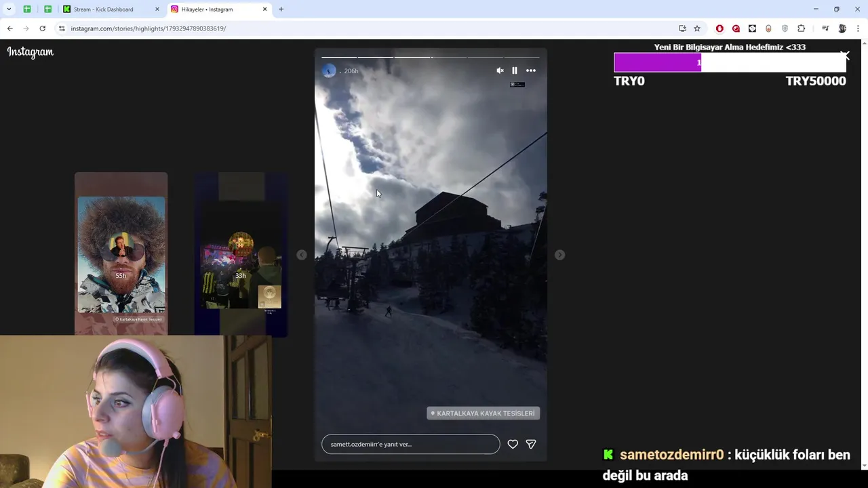The image size is (868, 488).
Task: Open the red ad-blocker shield extension
Action: 719,28
